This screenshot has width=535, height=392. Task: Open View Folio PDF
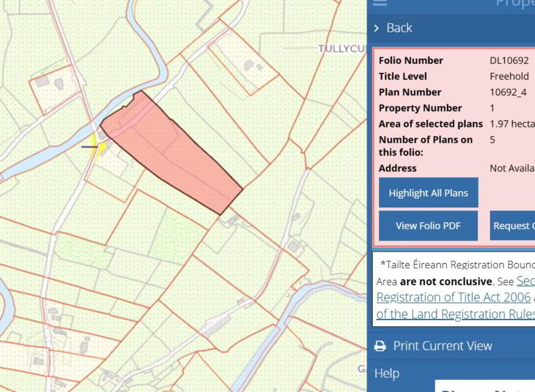pyautogui.click(x=428, y=225)
